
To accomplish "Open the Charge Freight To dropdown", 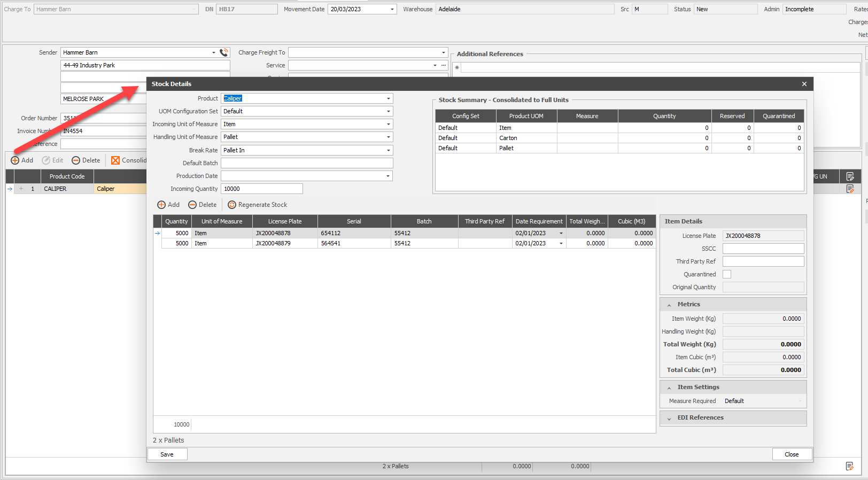I will tap(443, 52).
